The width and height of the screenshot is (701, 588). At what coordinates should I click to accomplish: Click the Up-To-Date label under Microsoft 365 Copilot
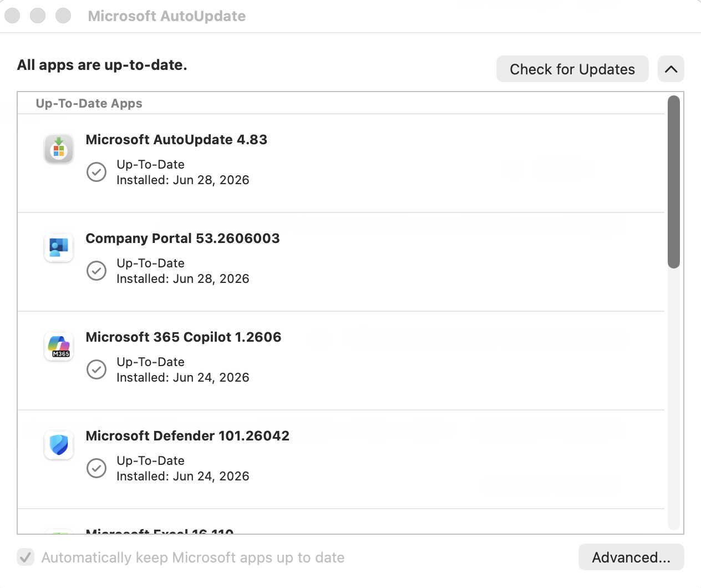point(150,362)
